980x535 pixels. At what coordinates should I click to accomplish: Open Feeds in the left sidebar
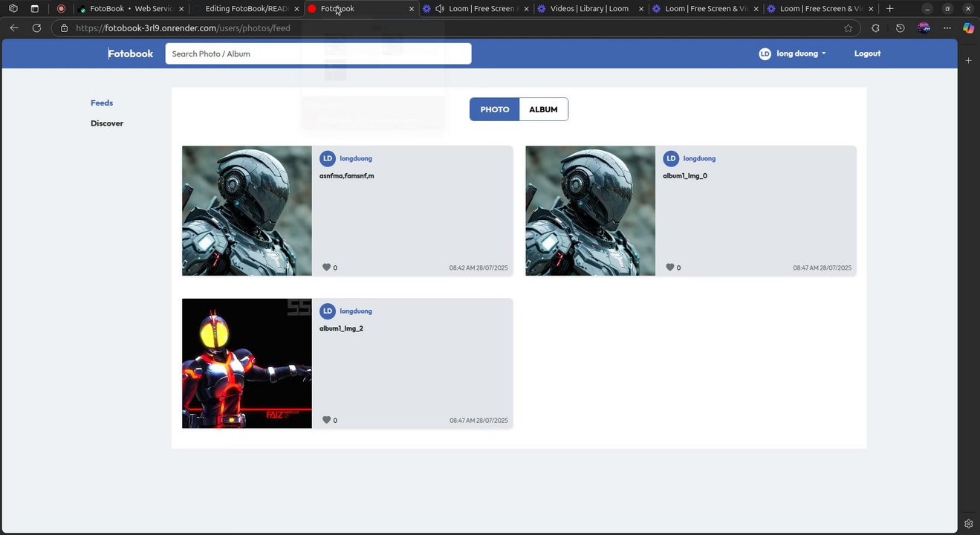[102, 103]
